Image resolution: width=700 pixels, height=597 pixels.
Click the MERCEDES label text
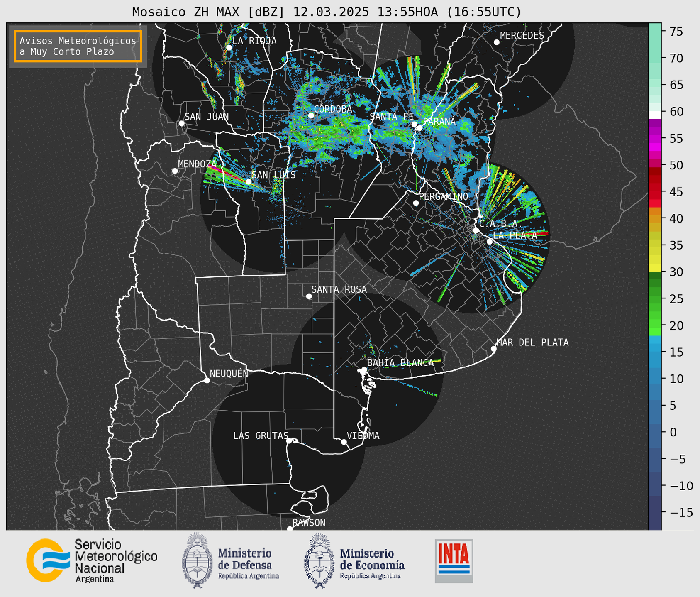tap(522, 36)
